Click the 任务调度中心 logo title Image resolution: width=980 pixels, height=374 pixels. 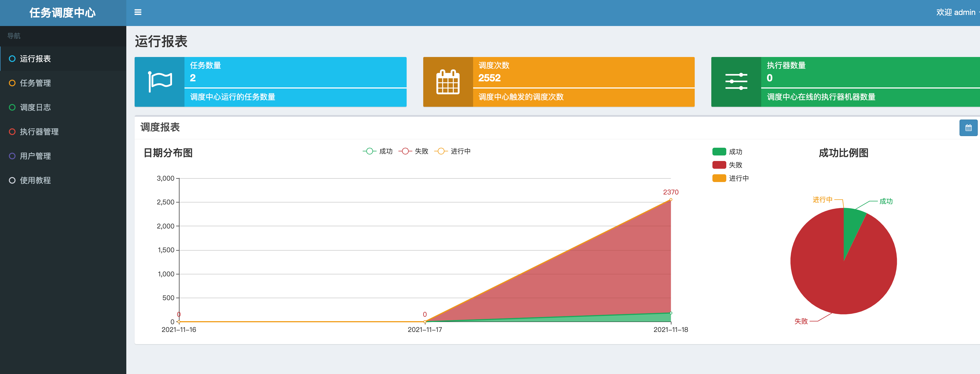[63, 12]
